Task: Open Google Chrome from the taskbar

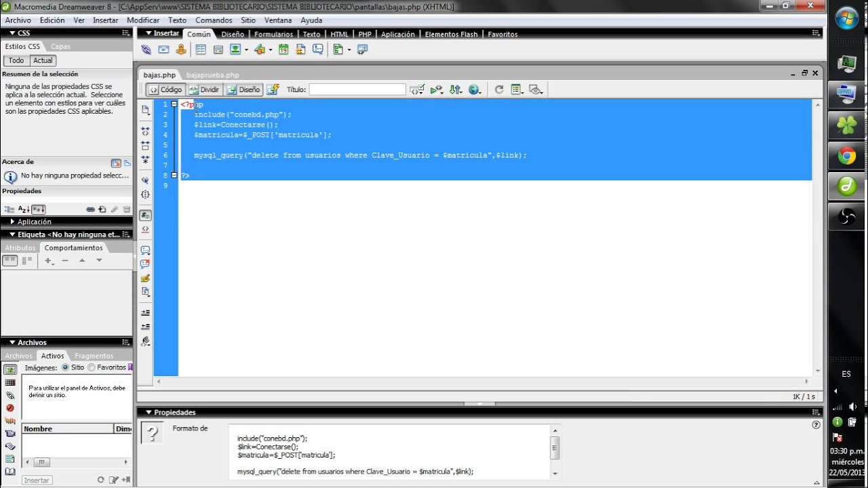Action: pyautogui.click(x=846, y=156)
